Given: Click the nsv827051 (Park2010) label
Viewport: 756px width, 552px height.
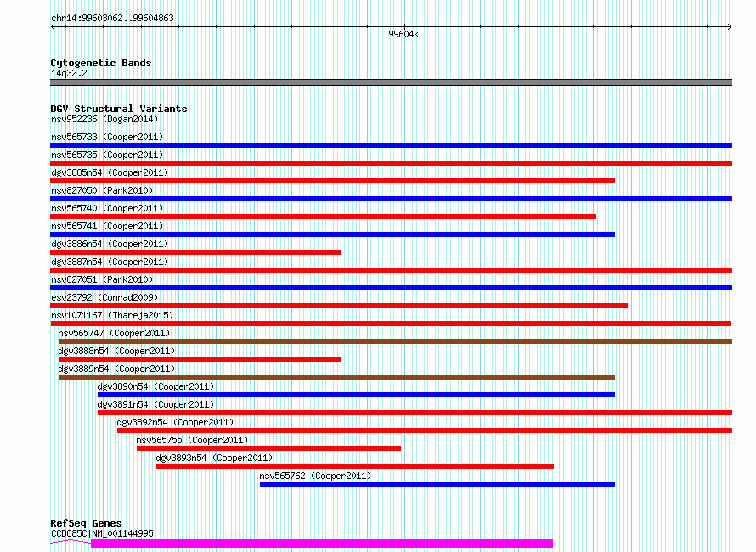Looking at the screenshot, I should click(102, 279).
